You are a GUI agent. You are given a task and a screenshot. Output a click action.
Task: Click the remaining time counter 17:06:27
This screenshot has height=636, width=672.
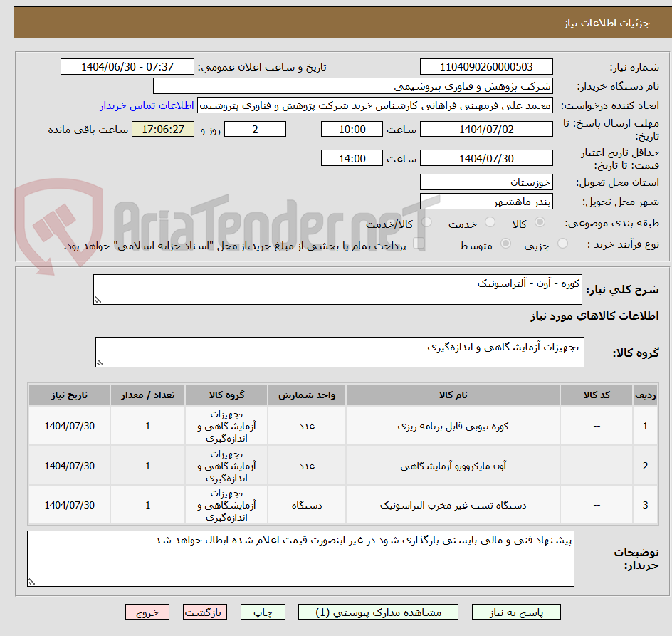coord(163,129)
